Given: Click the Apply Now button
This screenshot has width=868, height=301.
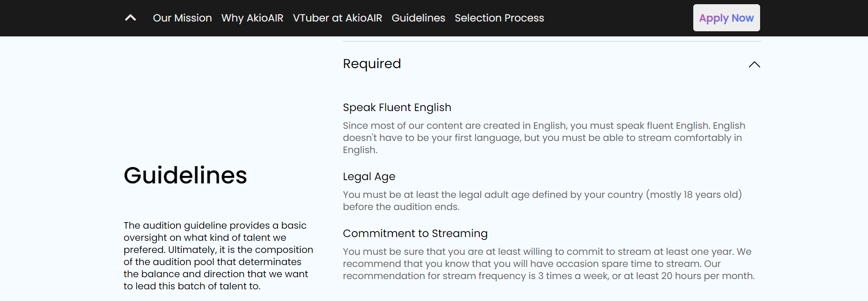Looking at the screenshot, I should pyautogui.click(x=726, y=18).
